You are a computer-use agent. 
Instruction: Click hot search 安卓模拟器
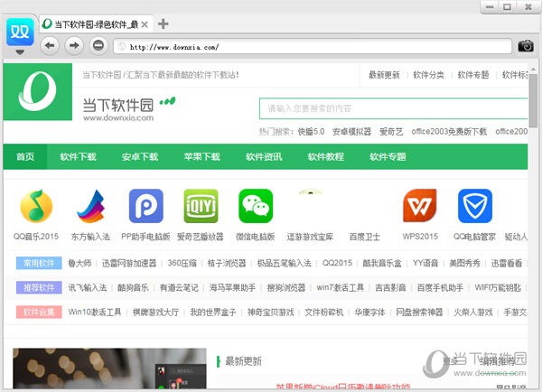tap(351, 132)
